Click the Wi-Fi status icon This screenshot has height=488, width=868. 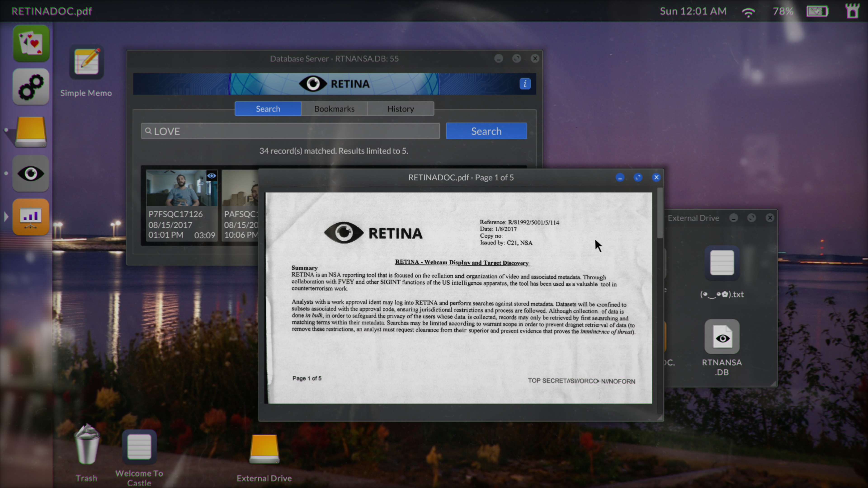click(x=748, y=12)
